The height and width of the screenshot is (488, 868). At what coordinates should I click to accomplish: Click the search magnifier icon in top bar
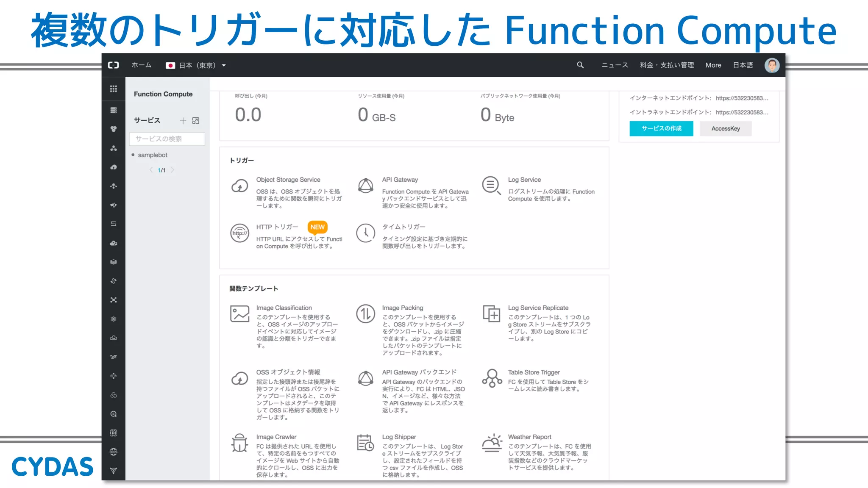point(580,65)
